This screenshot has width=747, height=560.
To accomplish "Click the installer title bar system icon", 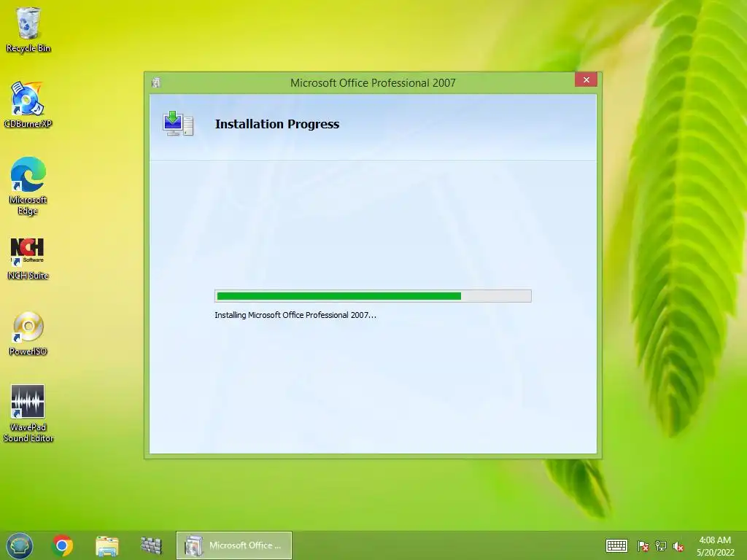I will [x=156, y=83].
